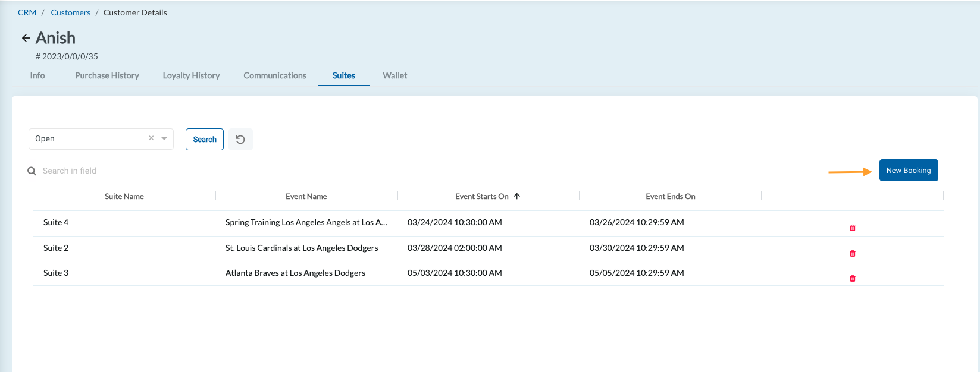Reset filters with the refresh icon
This screenshot has height=372, width=980.
pyautogui.click(x=240, y=139)
